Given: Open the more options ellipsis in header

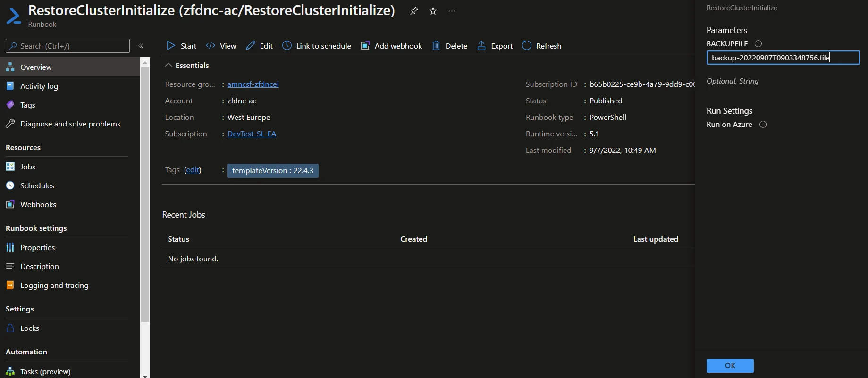Looking at the screenshot, I should tap(452, 11).
